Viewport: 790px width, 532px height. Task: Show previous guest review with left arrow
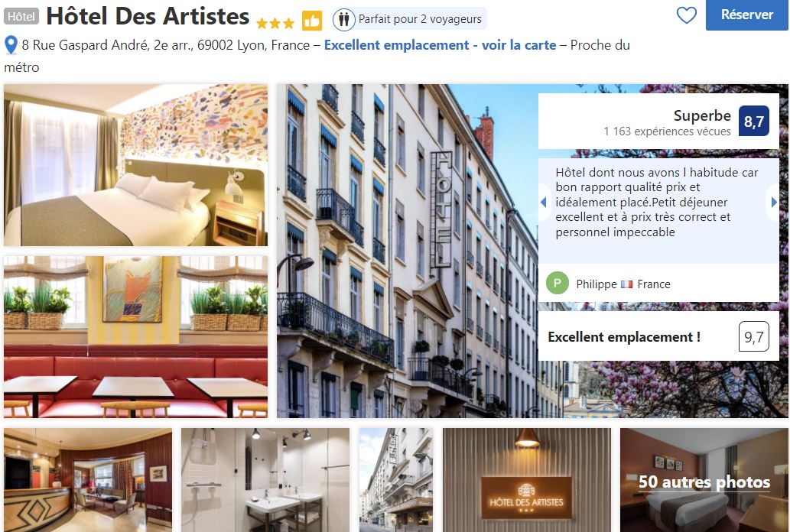[x=543, y=202]
